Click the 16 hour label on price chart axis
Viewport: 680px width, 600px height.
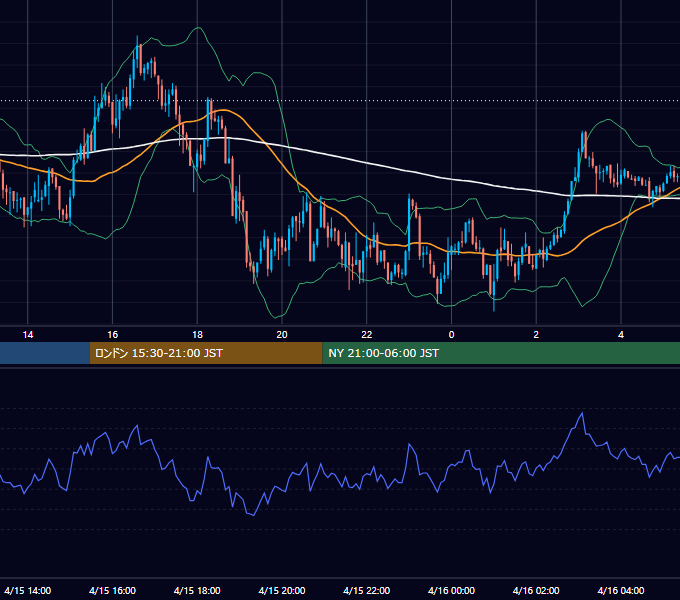[112, 335]
